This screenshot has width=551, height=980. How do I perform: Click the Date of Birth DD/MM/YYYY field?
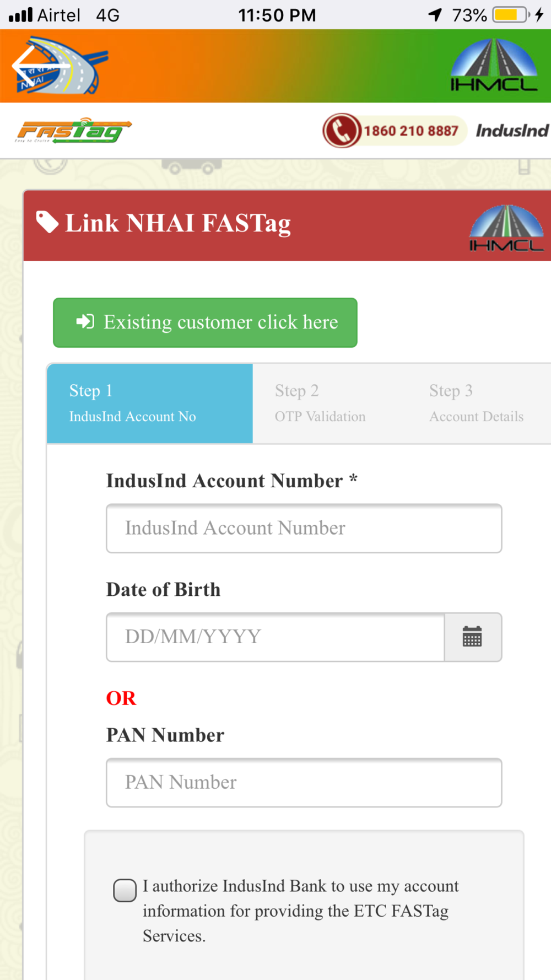tap(275, 637)
